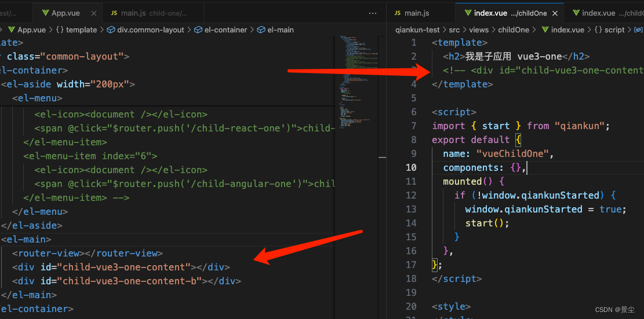
Task: Open childOne breadcrumb in right editor
Action: click(514, 30)
